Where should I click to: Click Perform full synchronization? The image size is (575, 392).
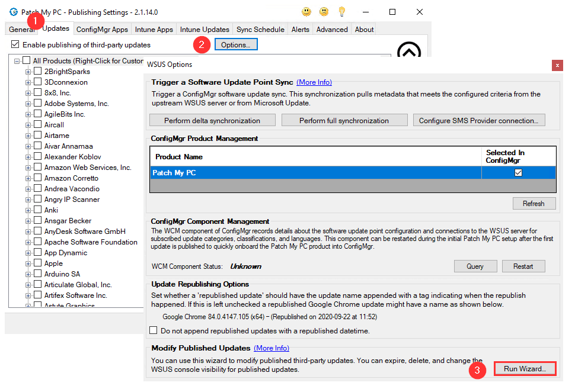click(x=344, y=120)
